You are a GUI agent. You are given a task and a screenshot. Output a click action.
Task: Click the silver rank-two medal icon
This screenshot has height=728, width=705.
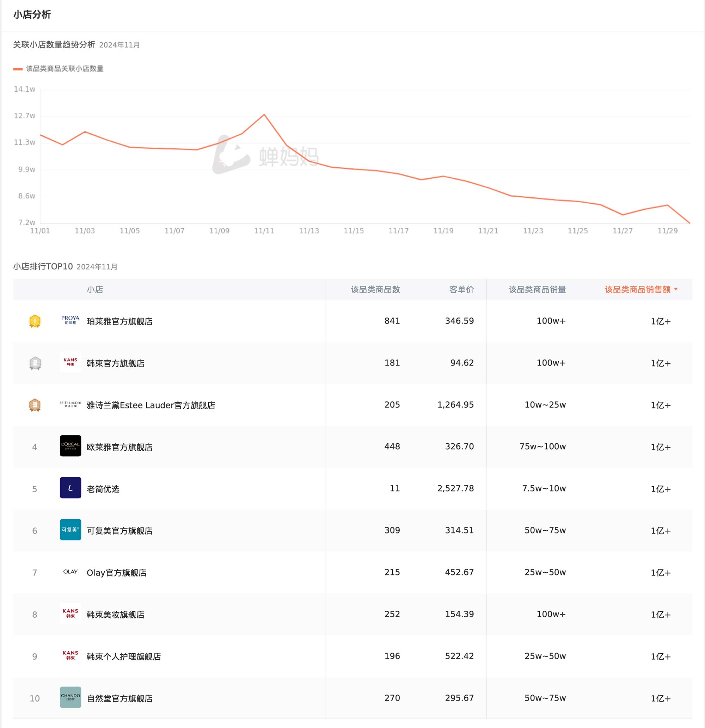pyautogui.click(x=35, y=363)
